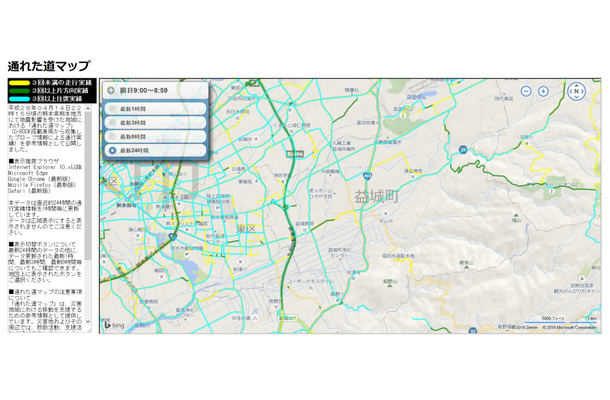Click the route shield at the map's bottom edge
Image resolution: width=610 pixels, height=400 pixels.
pyautogui.click(x=473, y=331)
